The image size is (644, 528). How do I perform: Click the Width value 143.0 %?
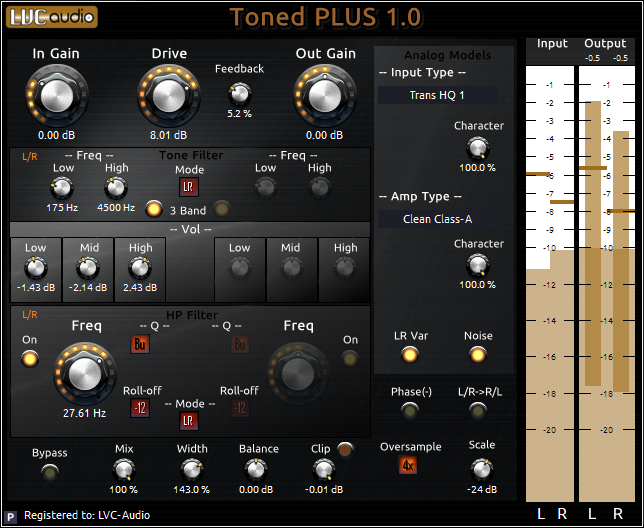click(191, 489)
